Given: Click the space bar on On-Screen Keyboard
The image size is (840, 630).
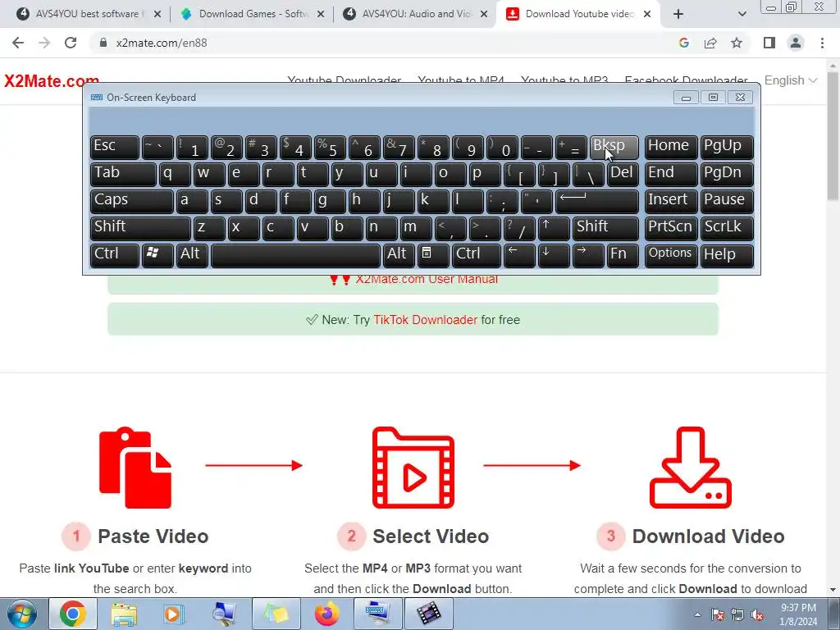Looking at the screenshot, I should (295, 255).
